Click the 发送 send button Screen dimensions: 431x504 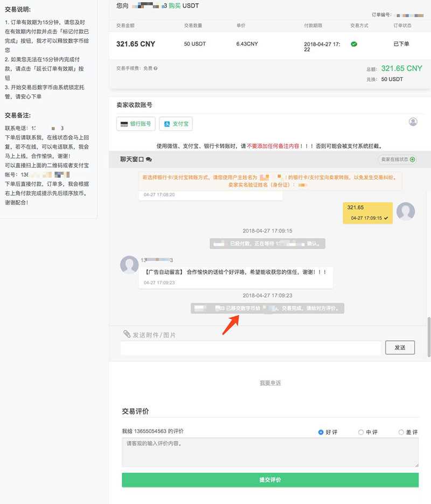click(400, 348)
